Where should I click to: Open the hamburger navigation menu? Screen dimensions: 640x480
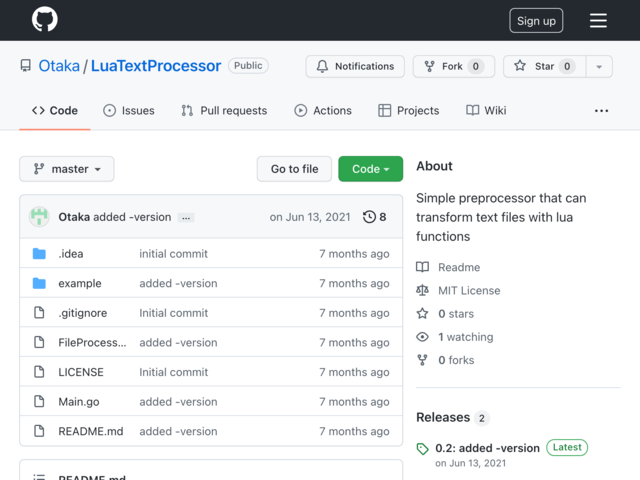pyautogui.click(x=598, y=20)
